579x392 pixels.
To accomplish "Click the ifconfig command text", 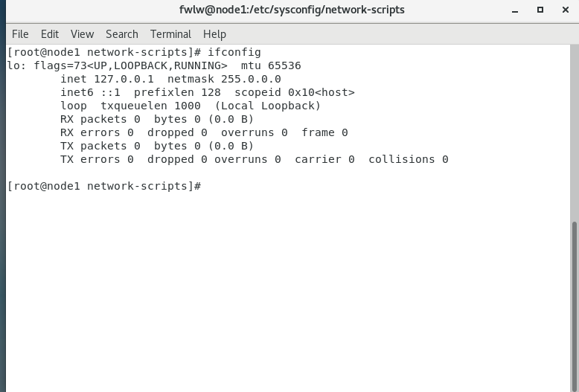I will point(234,52).
